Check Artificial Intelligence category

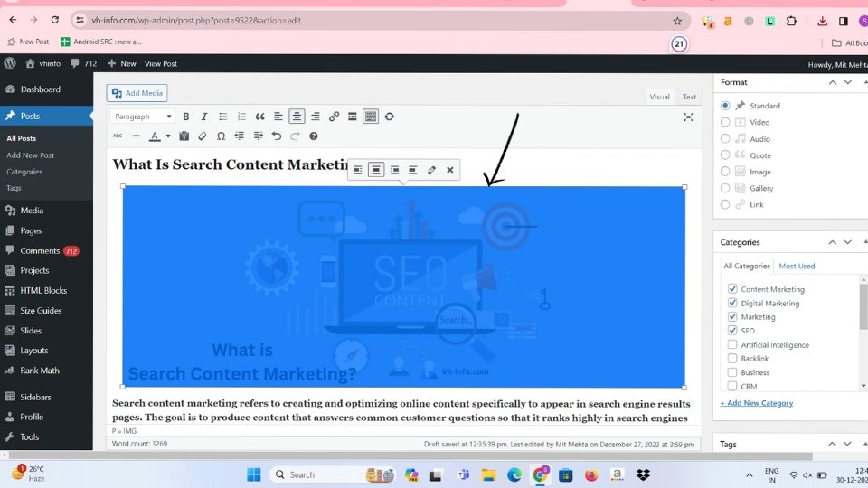coord(732,344)
